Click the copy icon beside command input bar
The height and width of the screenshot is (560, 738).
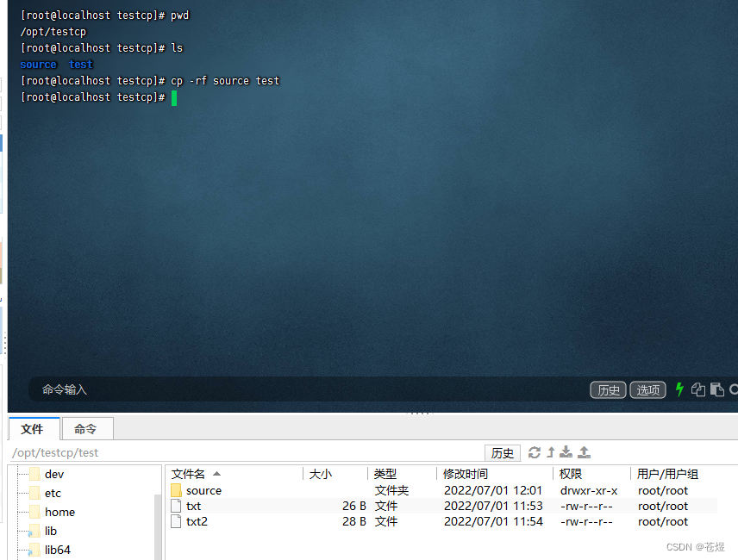698,389
